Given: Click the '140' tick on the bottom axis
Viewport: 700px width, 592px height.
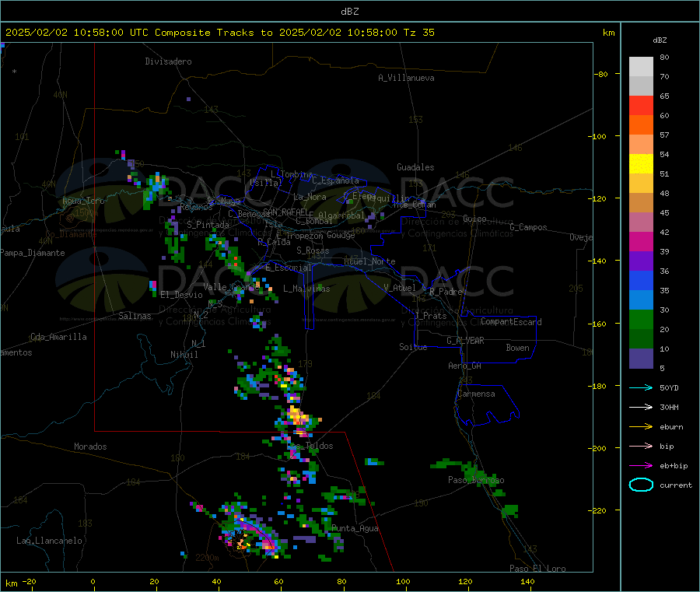Looking at the screenshot, I should [527, 581].
